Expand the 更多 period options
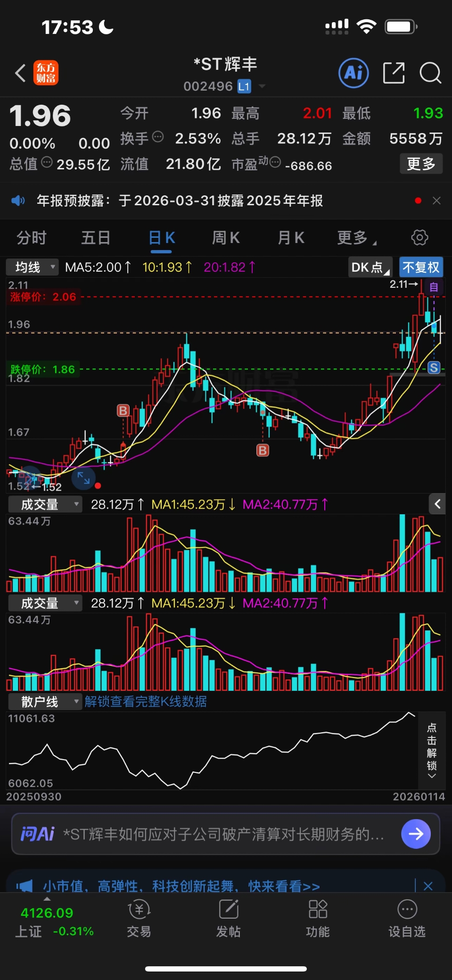 [x=356, y=238]
